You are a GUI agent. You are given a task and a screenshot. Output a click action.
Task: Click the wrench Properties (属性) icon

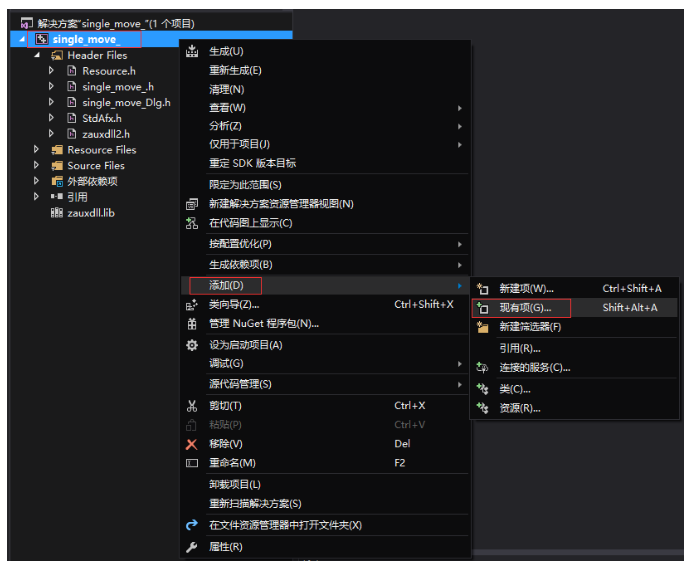tap(192, 547)
